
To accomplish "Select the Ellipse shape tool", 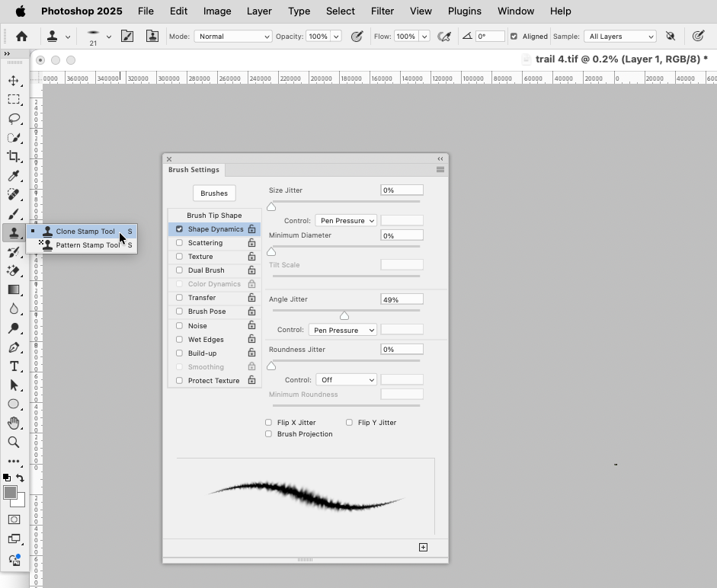I will 14,404.
